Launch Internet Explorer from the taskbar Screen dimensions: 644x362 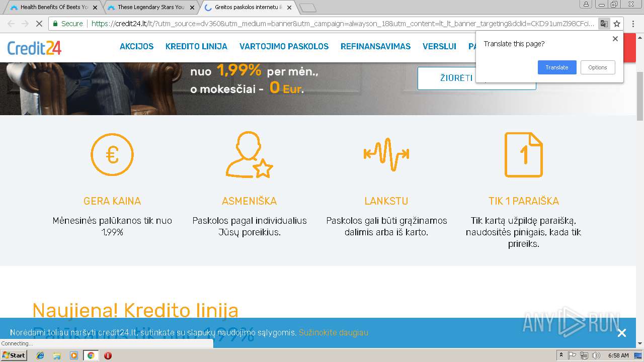click(x=40, y=355)
